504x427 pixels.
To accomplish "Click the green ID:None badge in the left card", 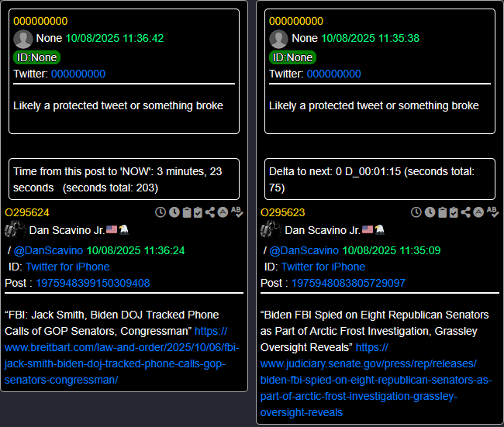I will [x=36, y=57].
